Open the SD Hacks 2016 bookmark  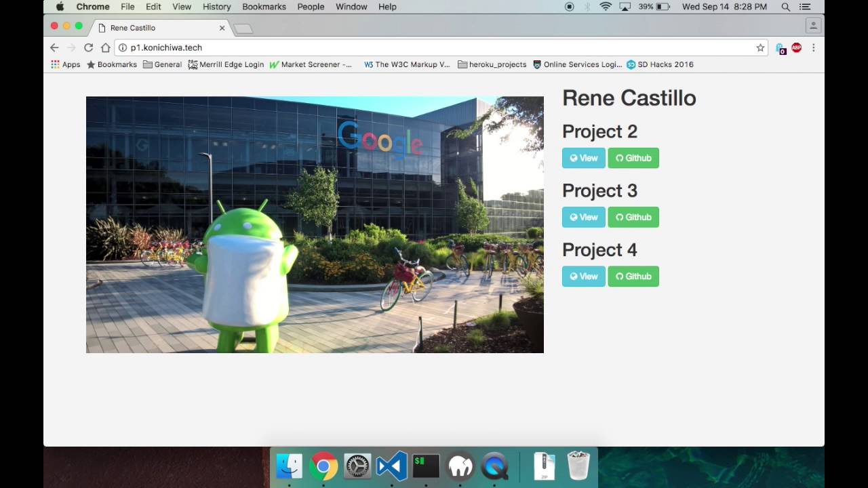660,64
